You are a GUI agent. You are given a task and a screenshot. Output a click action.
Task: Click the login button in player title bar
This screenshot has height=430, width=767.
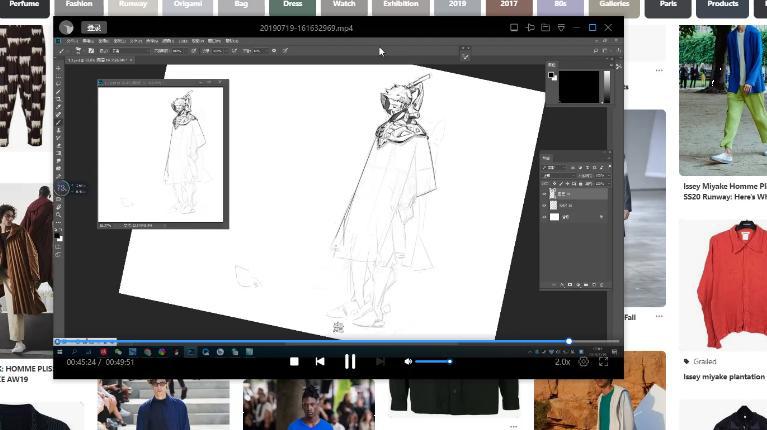coord(93,28)
